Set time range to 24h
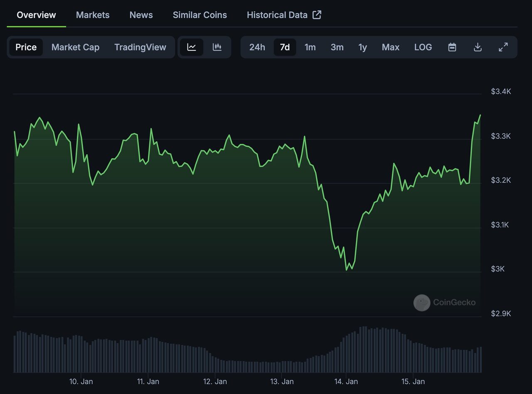This screenshot has width=532, height=394. 257,47
